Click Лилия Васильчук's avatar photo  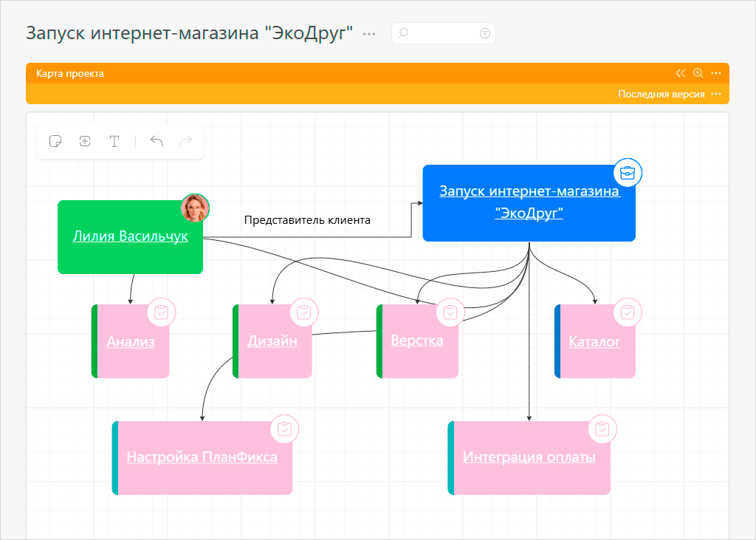(195, 208)
